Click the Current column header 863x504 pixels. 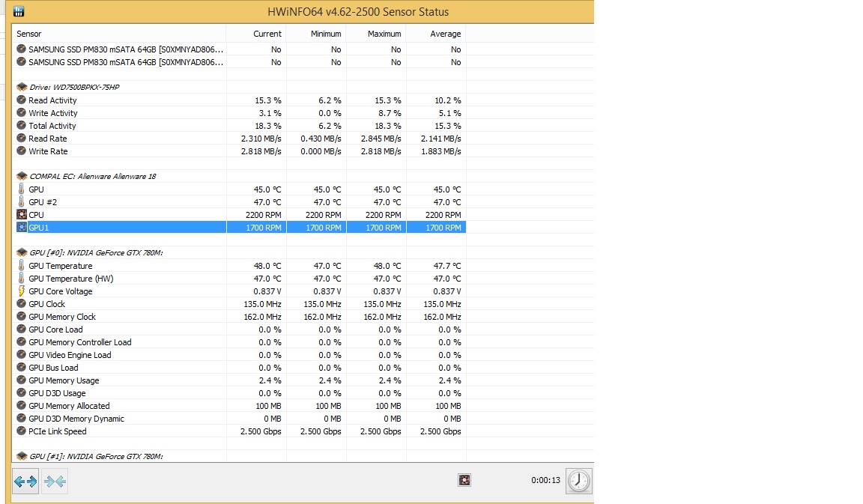coord(256,34)
